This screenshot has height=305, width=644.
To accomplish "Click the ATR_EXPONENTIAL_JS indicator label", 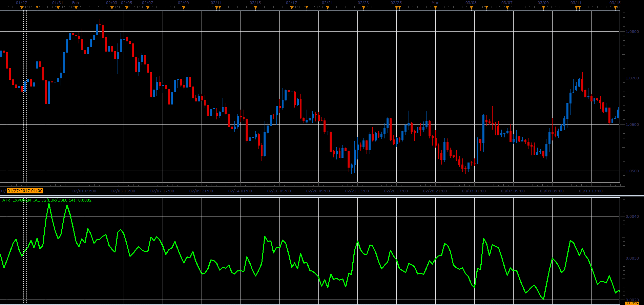I will click(47, 200).
